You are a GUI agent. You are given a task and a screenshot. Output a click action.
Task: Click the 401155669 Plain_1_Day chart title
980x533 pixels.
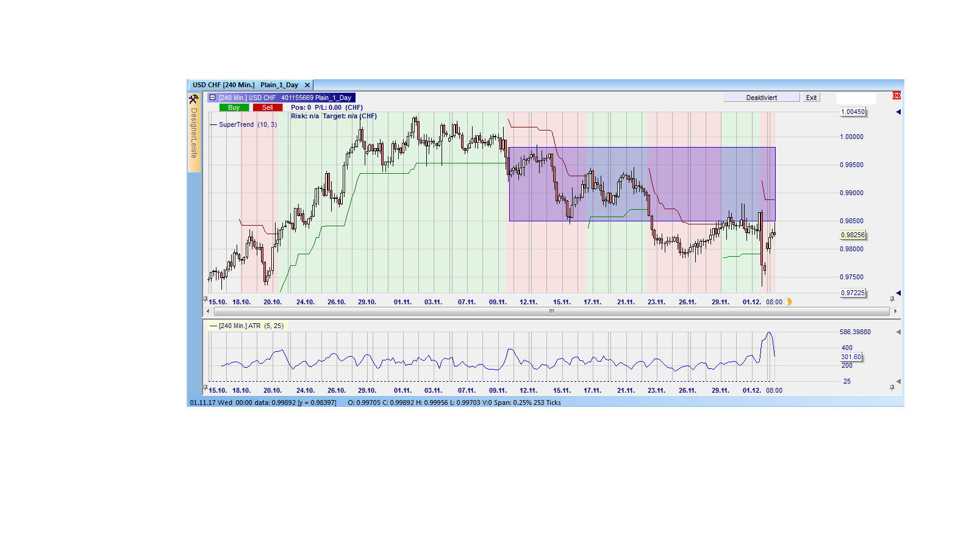tap(316, 98)
